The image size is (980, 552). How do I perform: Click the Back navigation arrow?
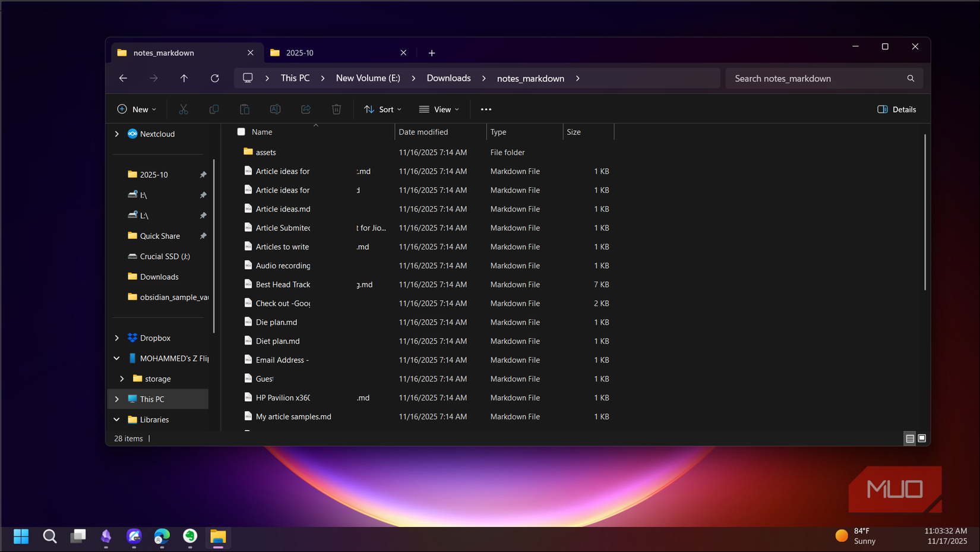(123, 78)
